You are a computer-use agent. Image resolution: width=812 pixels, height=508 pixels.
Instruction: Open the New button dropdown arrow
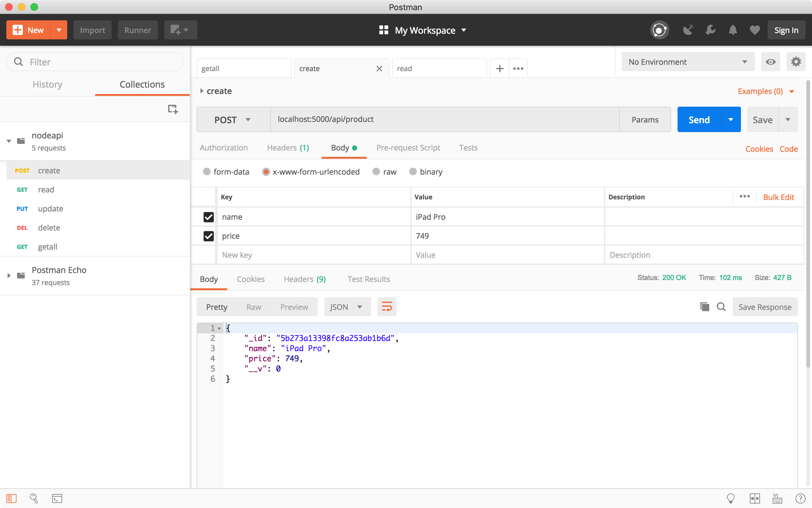[59, 30]
